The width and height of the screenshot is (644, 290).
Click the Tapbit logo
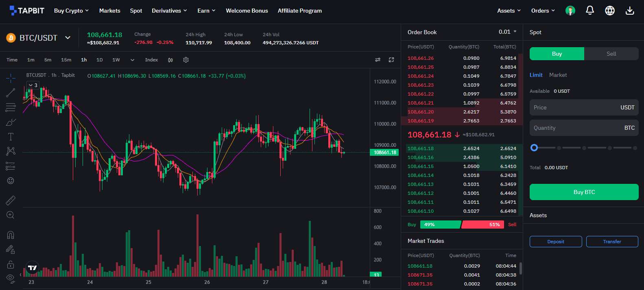pyautogui.click(x=26, y=11)
